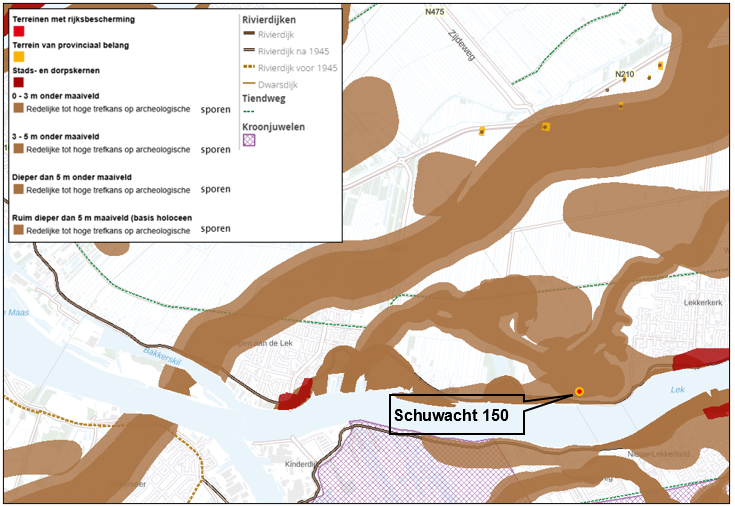Click the yellow provinciaal belang legend swatch
The height and width of the screenshot is (507, 735).
coord(19,57)
